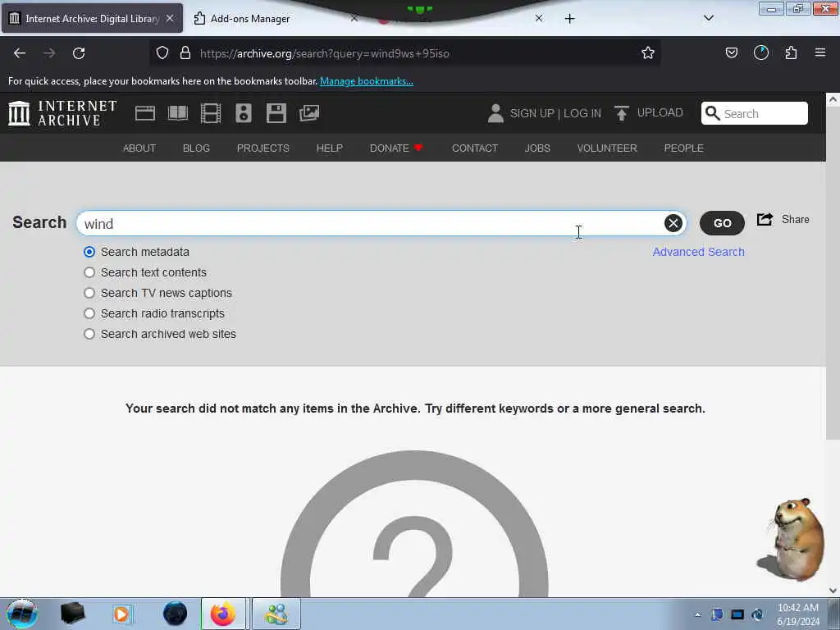Click the Share text label

796,219
